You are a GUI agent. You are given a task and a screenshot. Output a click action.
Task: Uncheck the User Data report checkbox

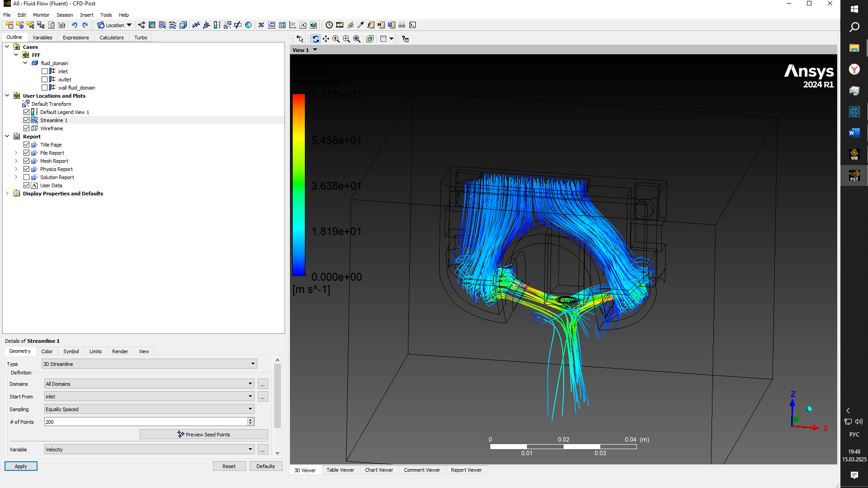pos(26,185)
